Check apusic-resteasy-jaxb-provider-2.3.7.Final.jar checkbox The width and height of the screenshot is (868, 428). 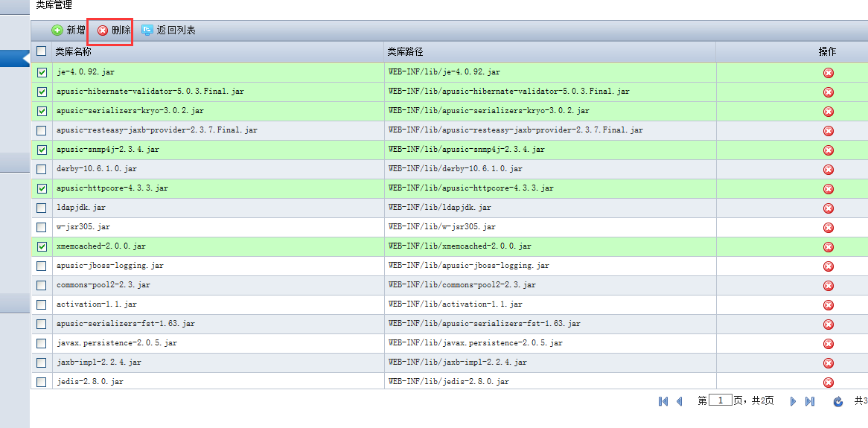click(42, 130)
